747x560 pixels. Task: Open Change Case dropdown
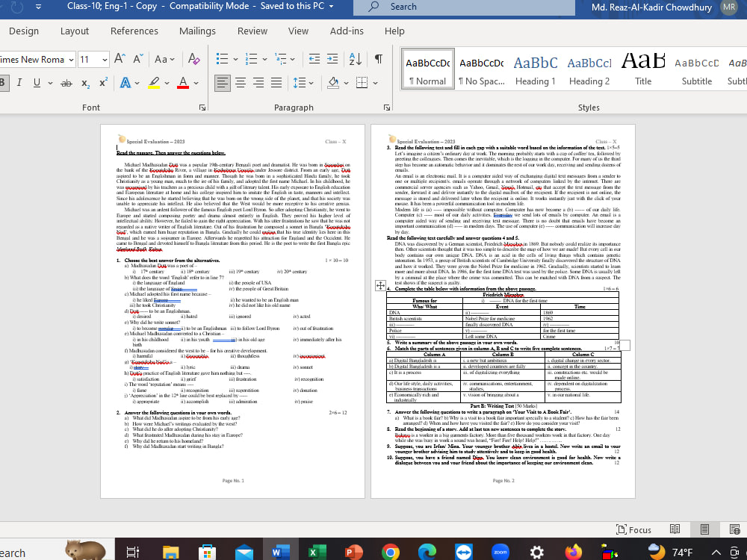[x=165, y=59]
